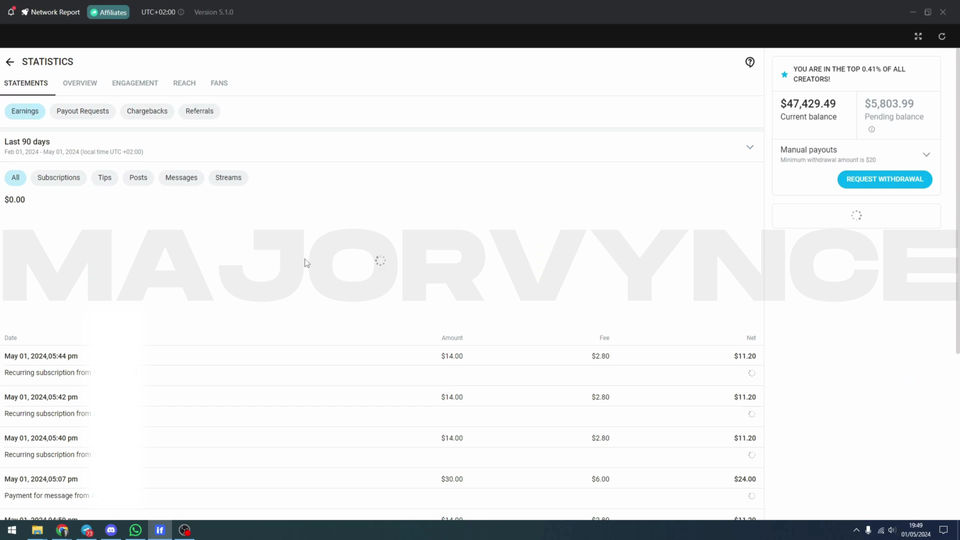Open the Windows Start menu

coord(12,530)
